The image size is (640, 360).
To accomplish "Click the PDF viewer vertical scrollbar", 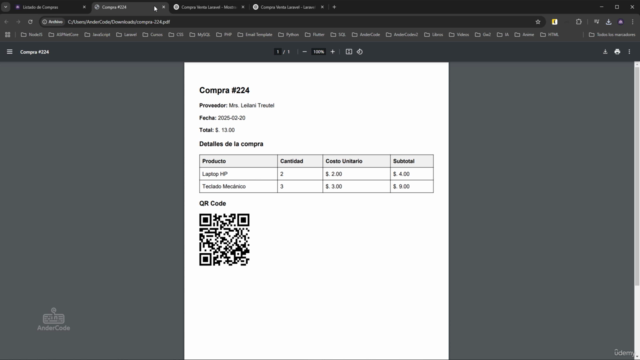I will point(637,176).
